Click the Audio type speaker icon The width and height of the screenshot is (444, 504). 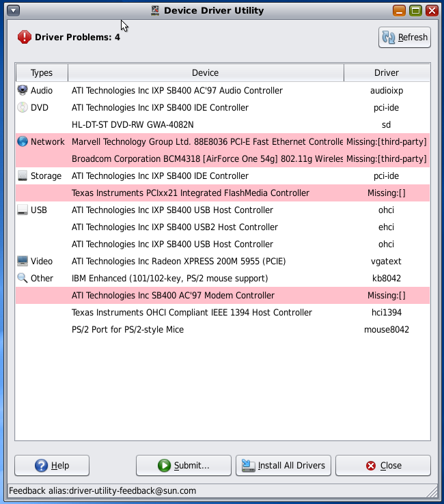coord(23,90)
